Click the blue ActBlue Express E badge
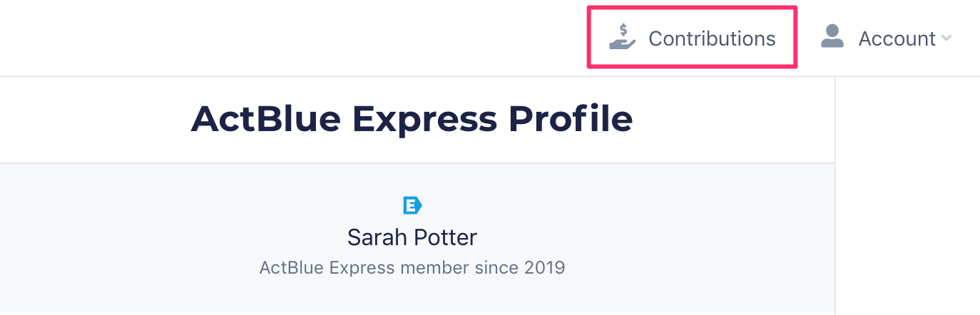Image resolution: width=980 pixels, height=315 pixels. pyautogui.click(x=412, y=206)
